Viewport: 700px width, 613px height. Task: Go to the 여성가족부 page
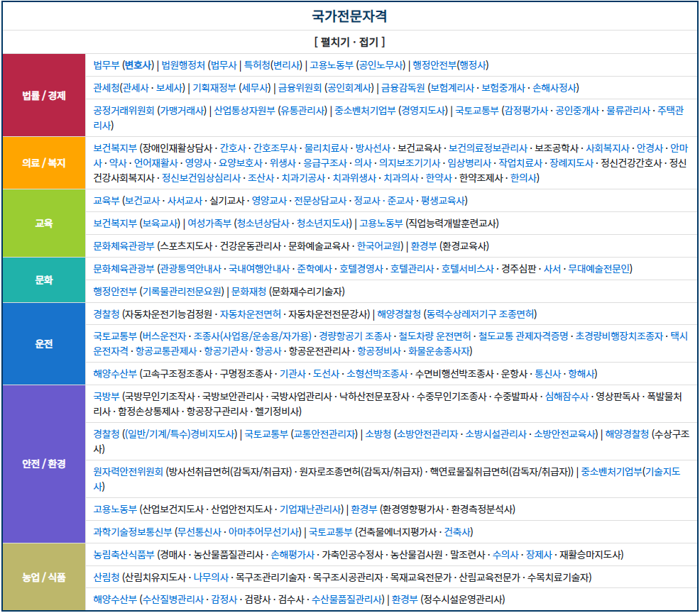(209, 223)
